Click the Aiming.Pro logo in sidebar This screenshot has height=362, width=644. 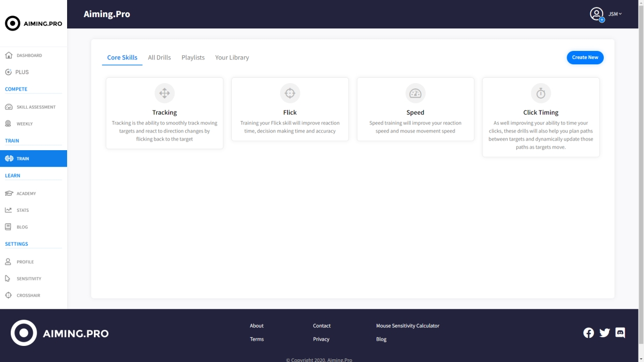click(x=33, y=24)
